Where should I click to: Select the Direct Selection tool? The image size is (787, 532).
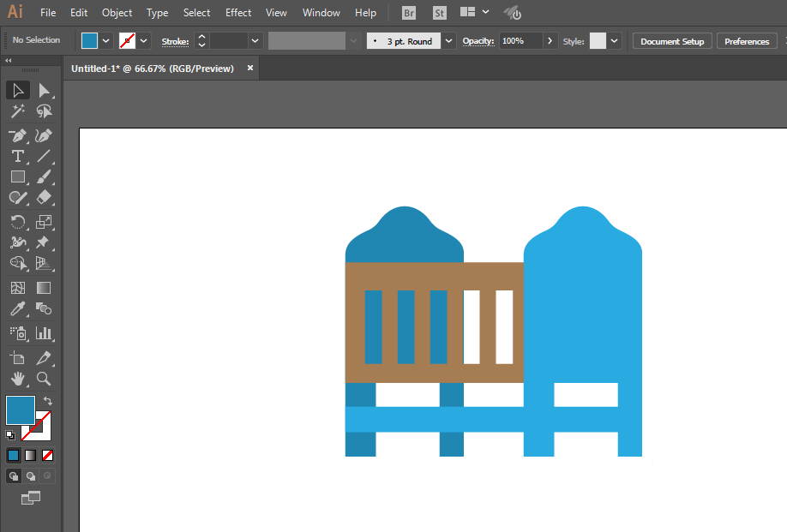tap(44, 90)
